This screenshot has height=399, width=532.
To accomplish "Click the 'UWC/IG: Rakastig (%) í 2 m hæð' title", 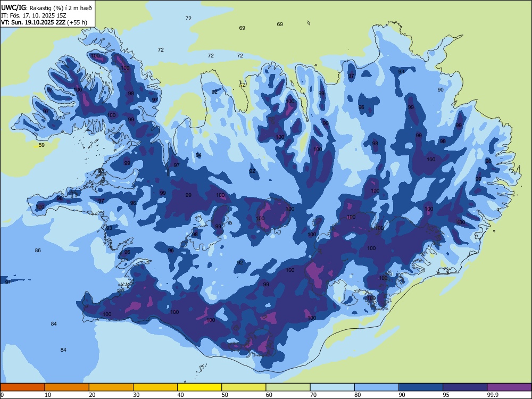I will click(x=46, y=7).
